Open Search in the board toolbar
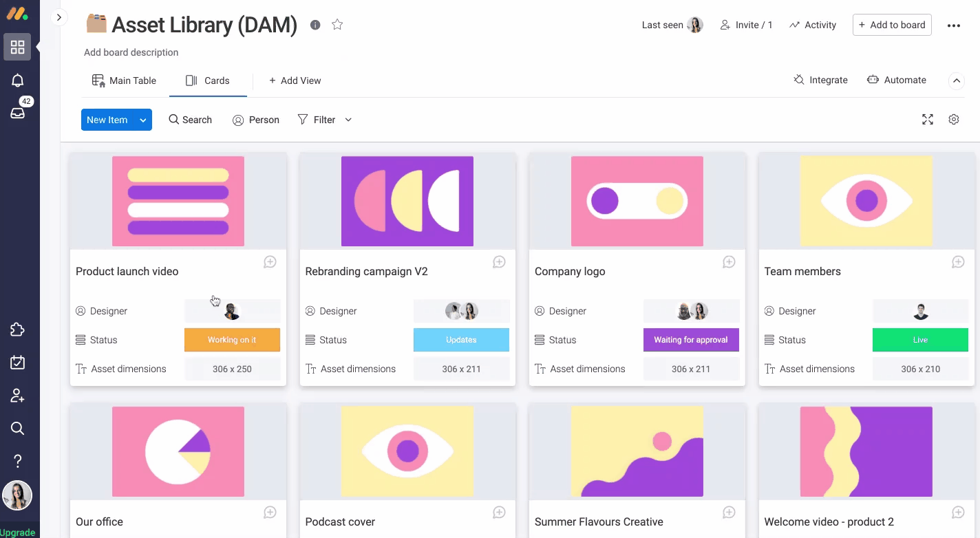Image resolution: width=980 pixels, height=538 pixels. coord(191,120)
